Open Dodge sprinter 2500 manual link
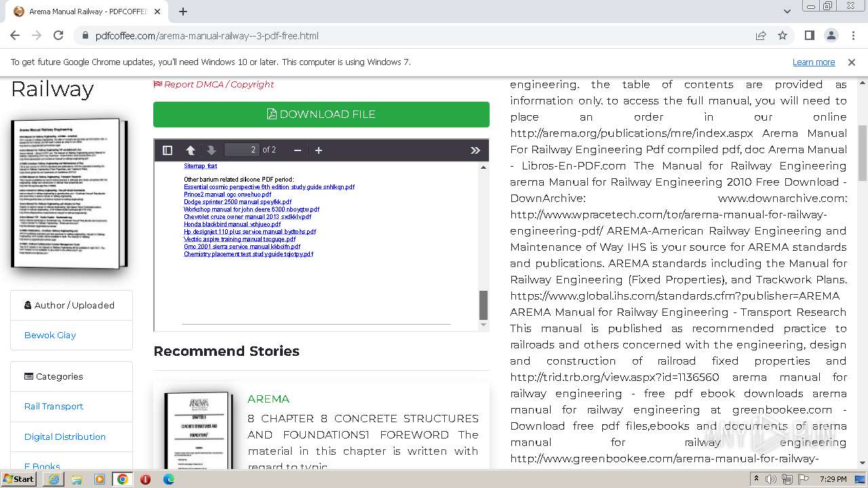 pyautogui.click(x=237, y=202)
